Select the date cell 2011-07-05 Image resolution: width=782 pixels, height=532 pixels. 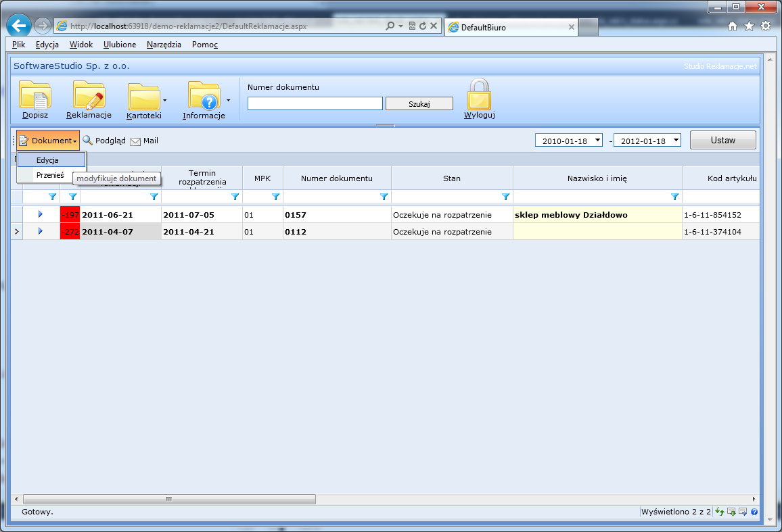[x=202, y=215]
